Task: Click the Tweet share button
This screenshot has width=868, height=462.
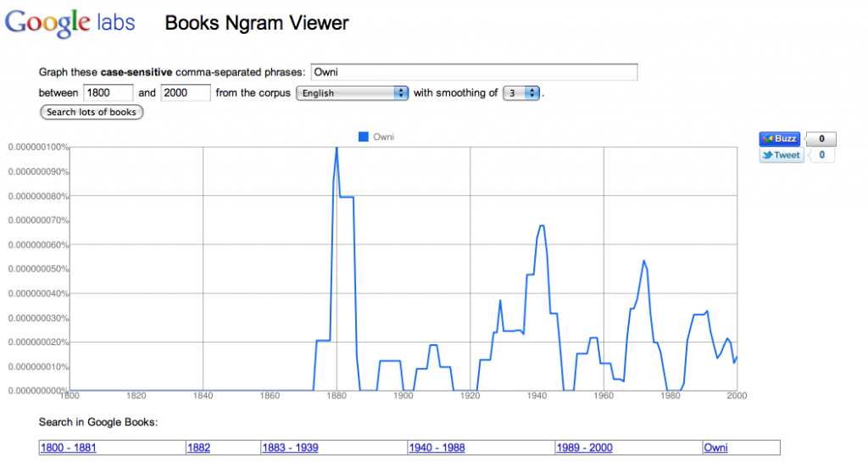Action: click(781, 155)
